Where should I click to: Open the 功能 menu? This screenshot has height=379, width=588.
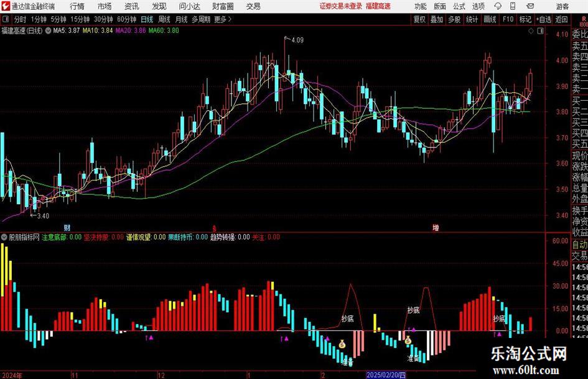(x=421, y=6)
